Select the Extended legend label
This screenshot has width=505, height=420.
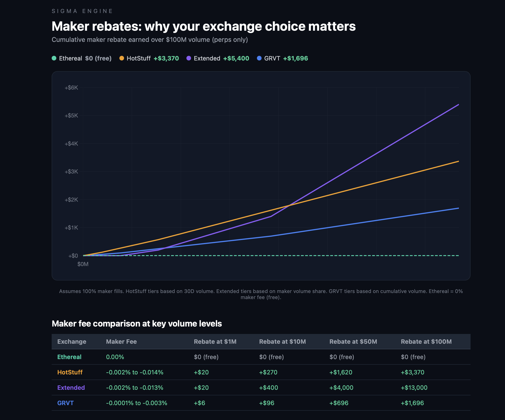(x=207, y=58)
